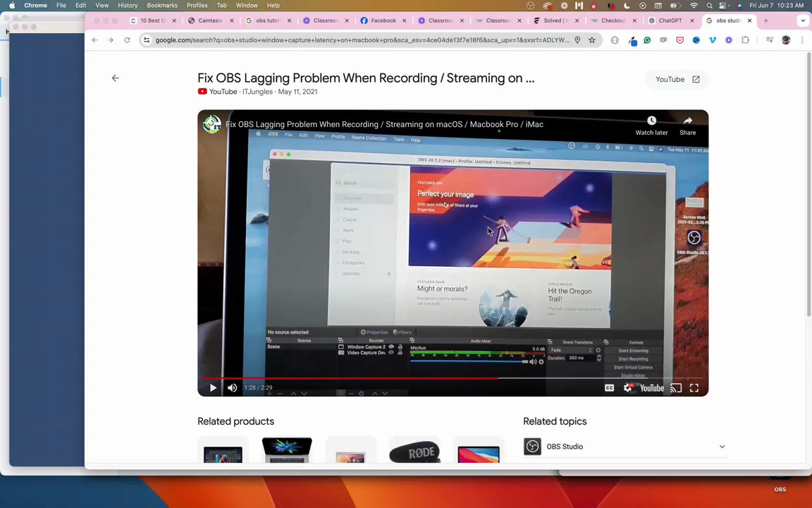Open the Grammarly extension icon
This screenshot has height=508, width=812.
[647, 40]
